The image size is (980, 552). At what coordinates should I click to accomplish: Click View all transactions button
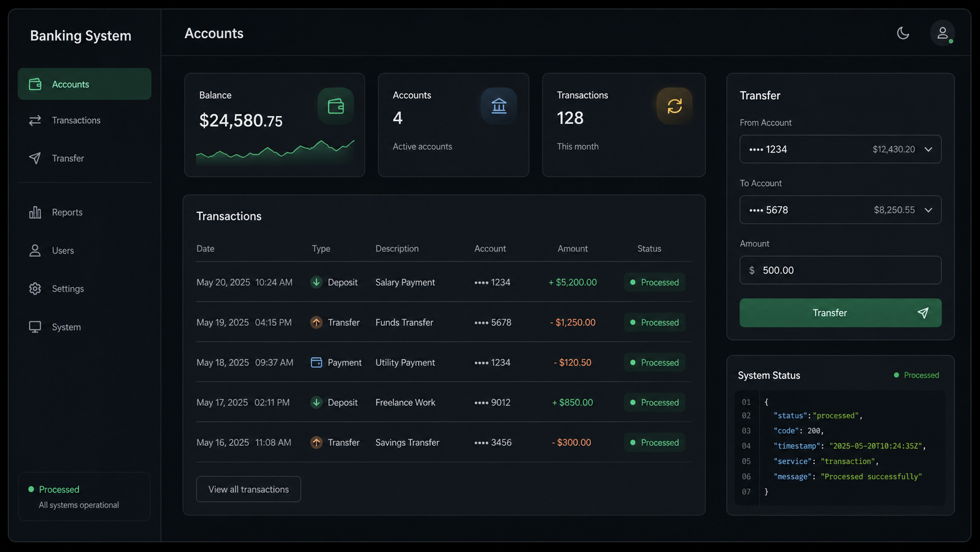249,489
